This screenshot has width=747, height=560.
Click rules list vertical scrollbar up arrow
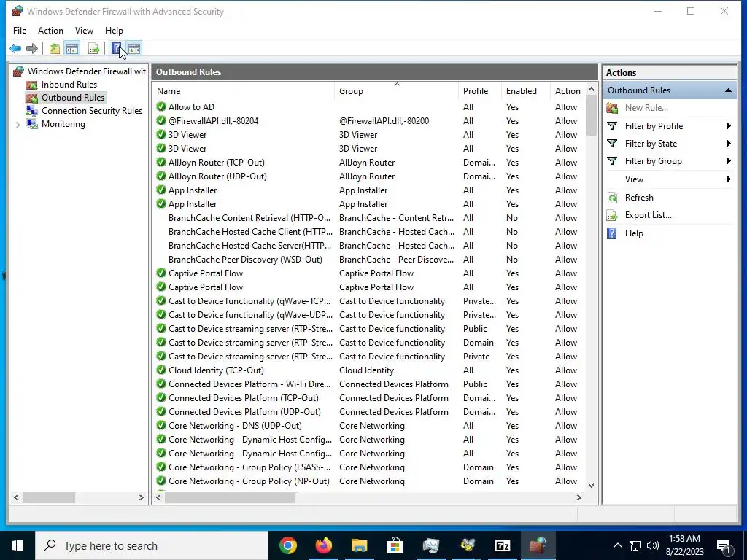pos(591,89)
